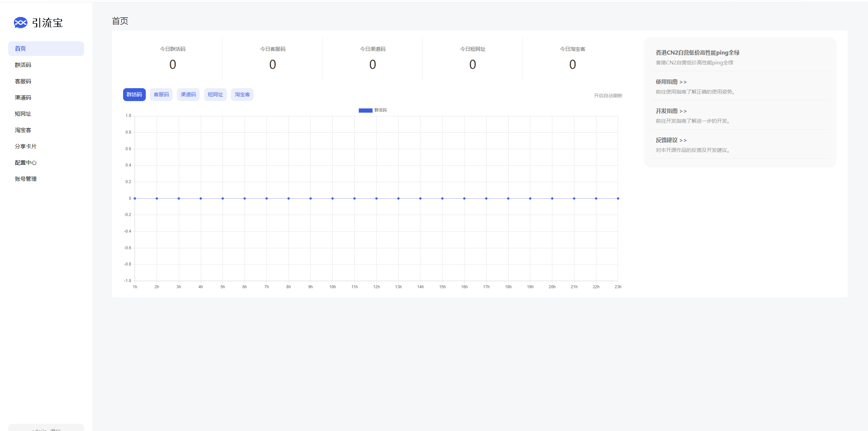Open 淘宝客 in the sidebar

23,130
